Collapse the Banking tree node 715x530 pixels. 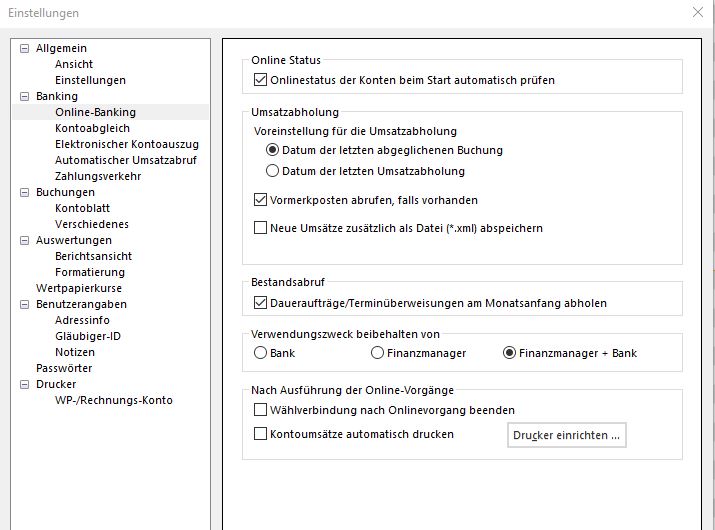click(x=24, y=96)
